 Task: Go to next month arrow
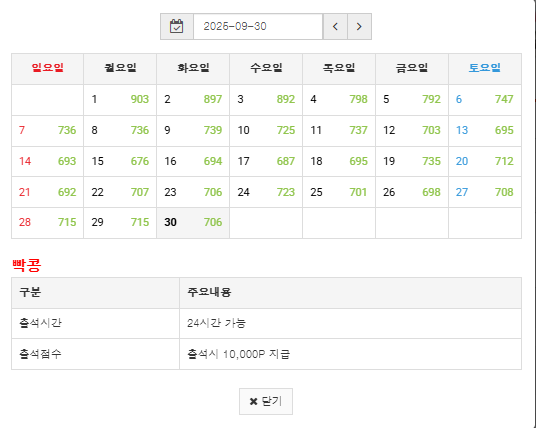(359, 27)
